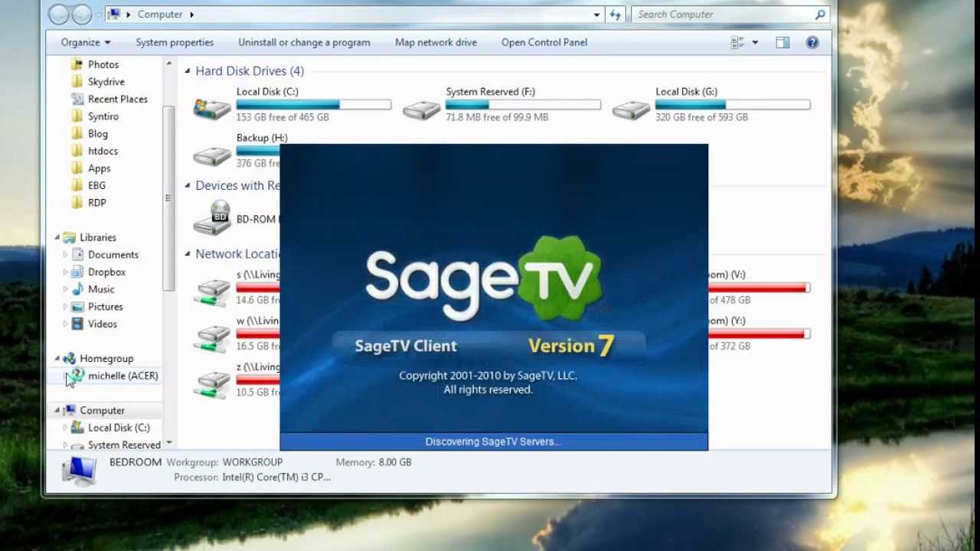
Task: Open the Local Disk (C:) drive icon
Action: coord(212,108)
